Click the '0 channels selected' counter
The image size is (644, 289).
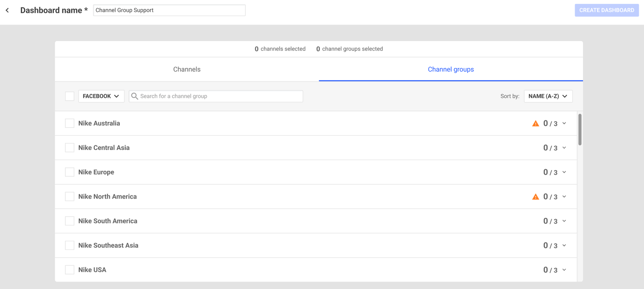click(x=280, y=49)
